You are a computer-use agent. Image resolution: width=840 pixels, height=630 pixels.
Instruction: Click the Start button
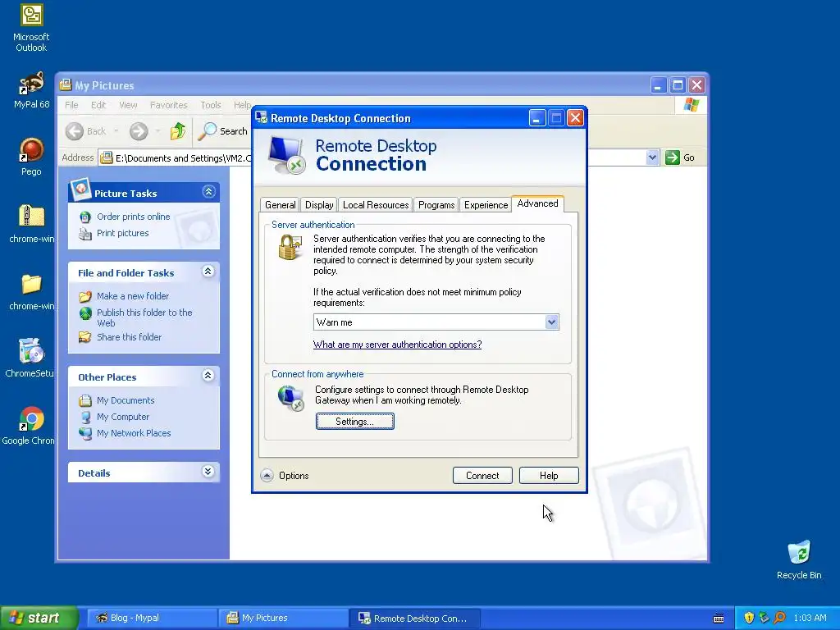tap(39, 618)
